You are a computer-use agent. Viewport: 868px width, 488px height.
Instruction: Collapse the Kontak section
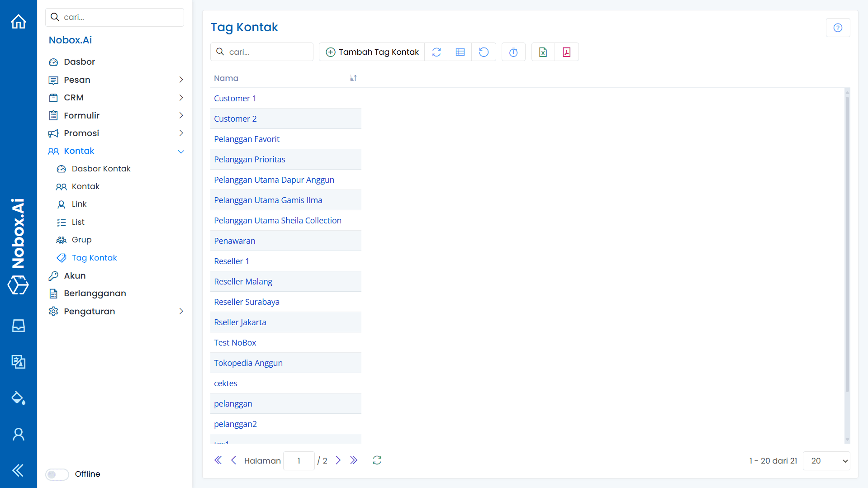[181, 151]
